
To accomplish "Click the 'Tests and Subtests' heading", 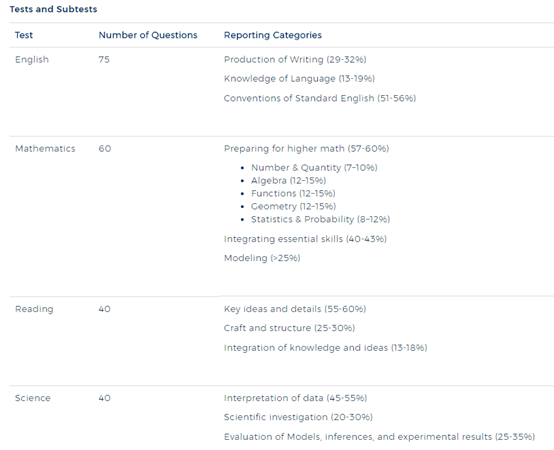I will tap(53, 9).
